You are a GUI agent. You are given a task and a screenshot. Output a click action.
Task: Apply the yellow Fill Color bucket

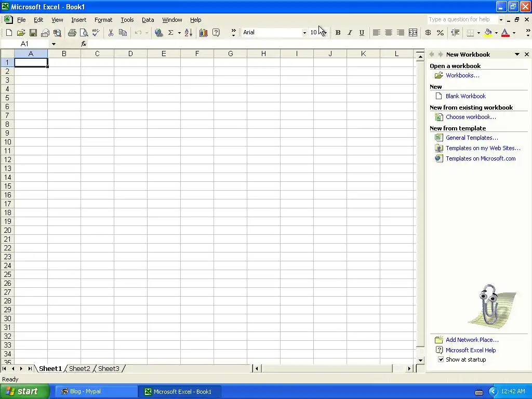click(x=488, y=33)
